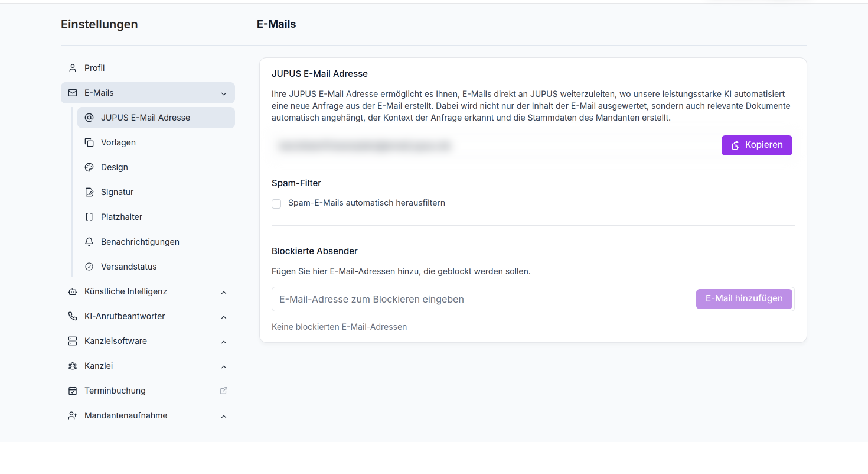Image resolution: width=868 pixels, height=474 pixels.
Task: Click the Keine blockierten E-Mail-Adressen text
Action: click(339, 327)
